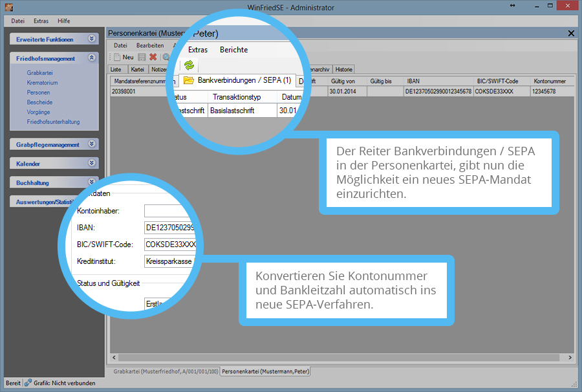Collapse the Friedhofsmanagement section
The image size is (582, 392).
coord(92,58)
